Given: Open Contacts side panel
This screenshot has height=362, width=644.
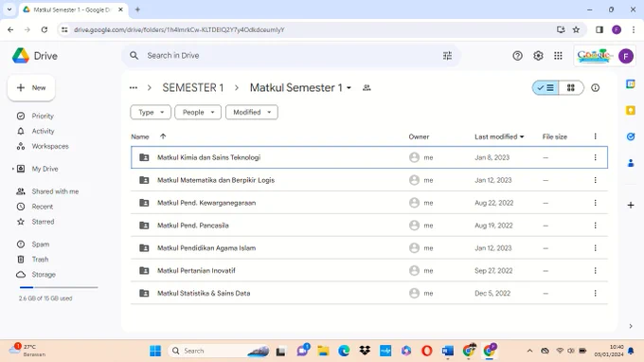Looking at the screenshot, I should click(631, 163).
